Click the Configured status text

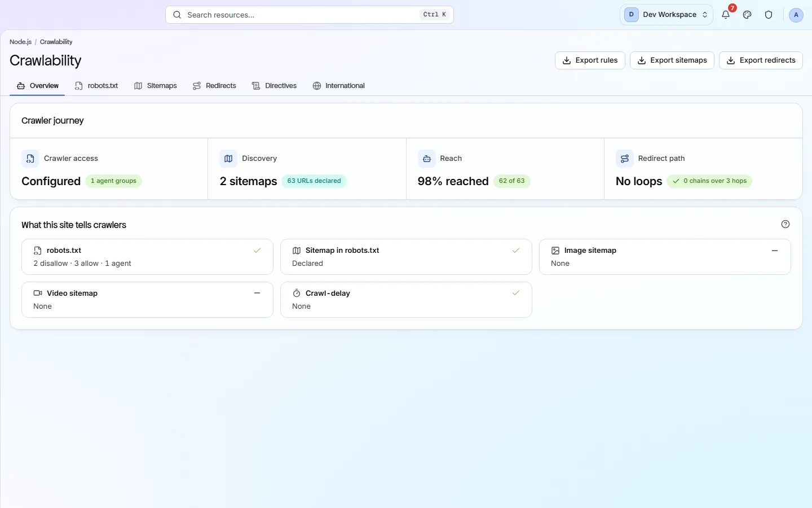pos(51,181)
